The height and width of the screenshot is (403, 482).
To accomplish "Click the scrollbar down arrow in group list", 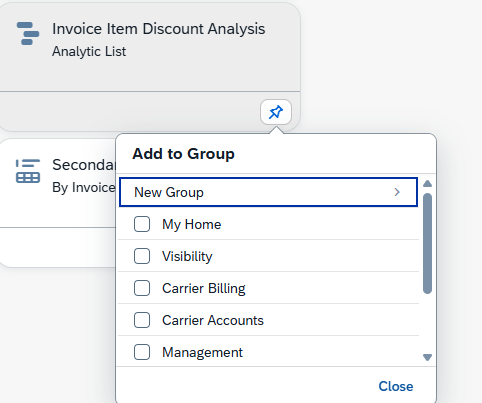I will pos(427,358).
